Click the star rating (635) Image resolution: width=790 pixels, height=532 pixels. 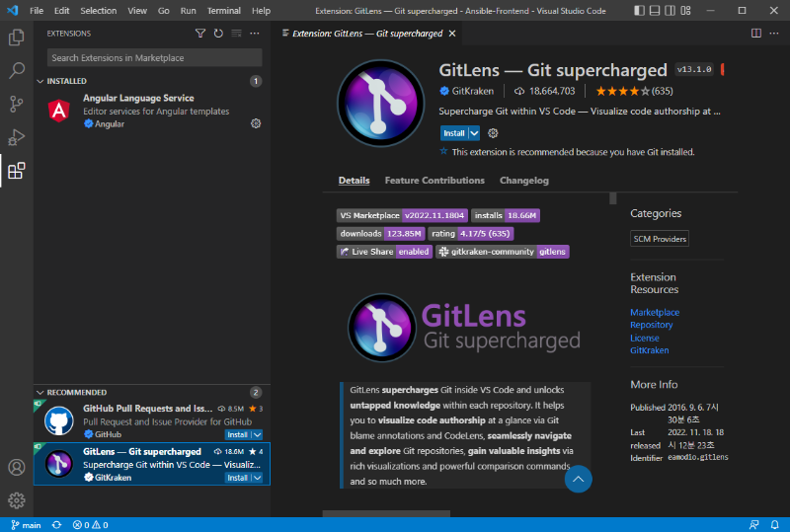click(634, 91)
